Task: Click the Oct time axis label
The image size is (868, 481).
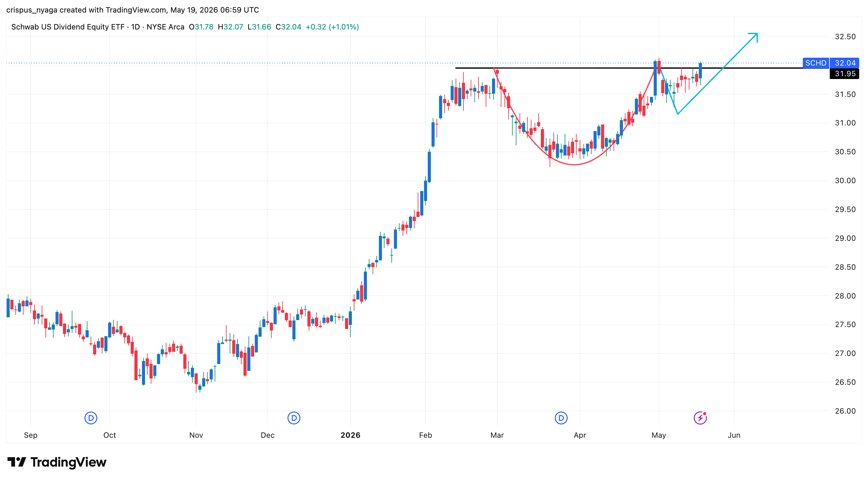Action: pyautogui.click(x=109, y=435)
